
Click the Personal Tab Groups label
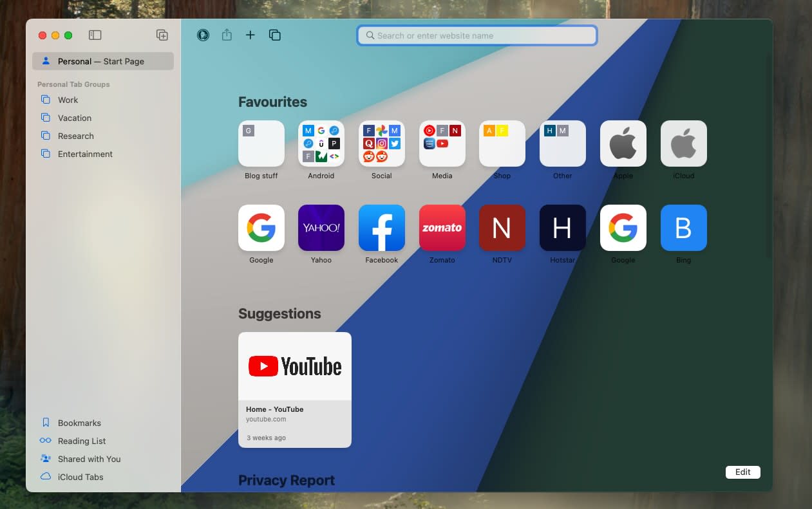(x=73, y=84)
